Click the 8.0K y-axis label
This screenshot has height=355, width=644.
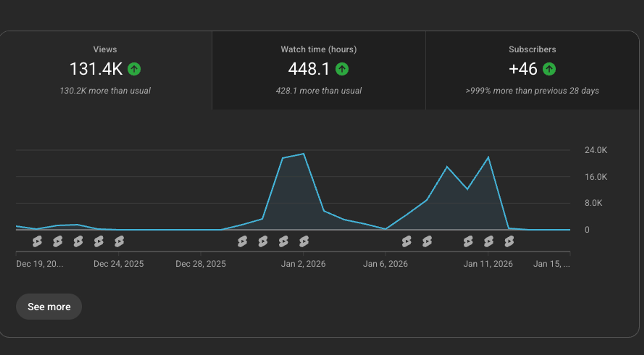tap(594, 203)
